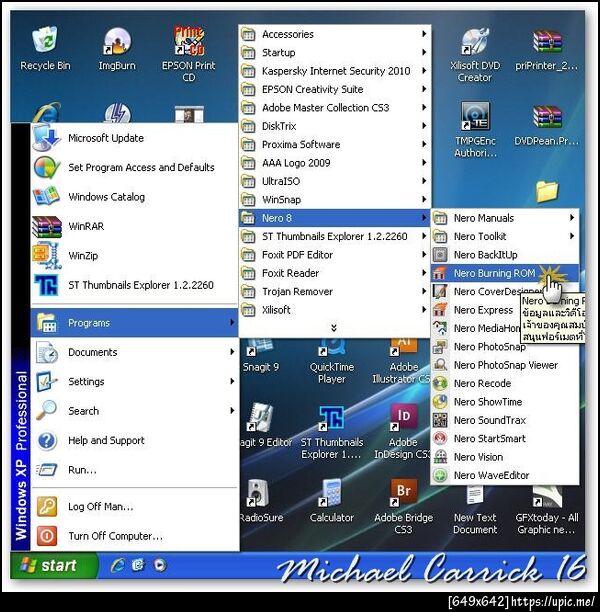Launch the ImgBurn desktop shortcut

(116, 41)
